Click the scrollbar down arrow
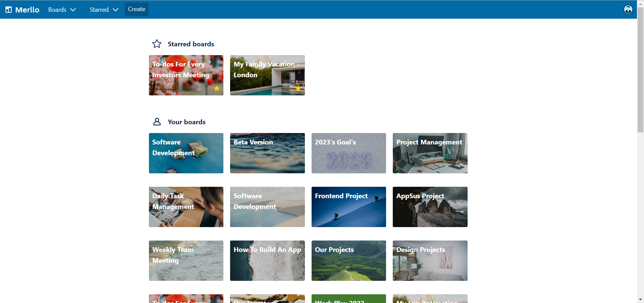 point(640,299)
